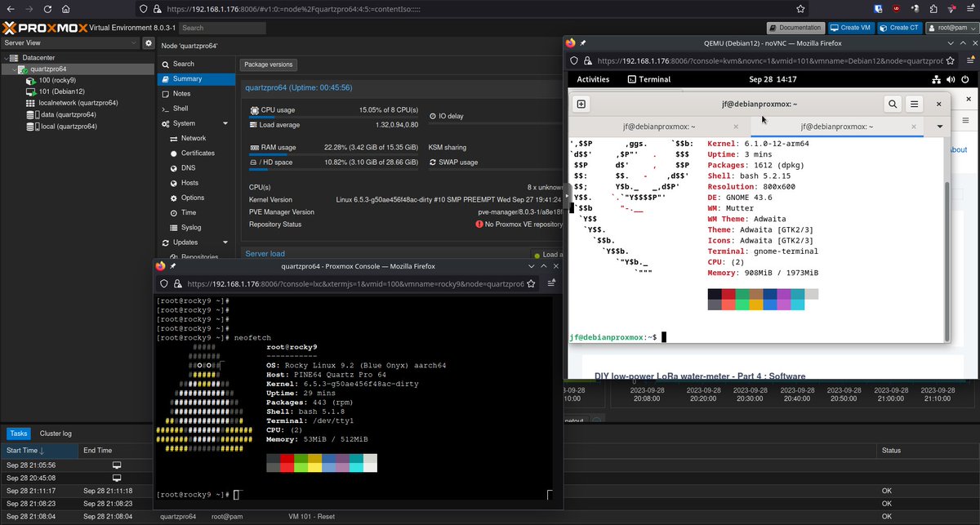The image size is (980, 525).
Task: Select the 'VM 101 - Reset' task row
Action: click(x=490, y=516)
